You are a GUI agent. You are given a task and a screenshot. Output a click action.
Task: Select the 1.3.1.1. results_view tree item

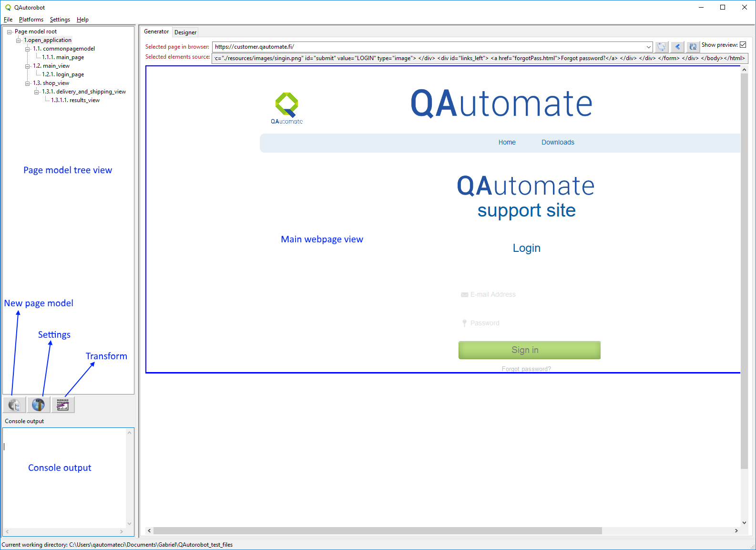pos(75,100)
